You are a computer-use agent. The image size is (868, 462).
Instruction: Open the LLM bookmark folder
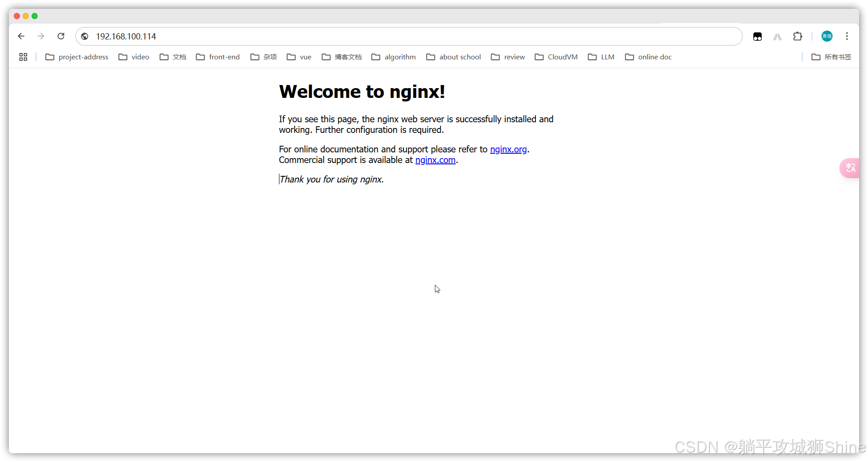pos(601,57)
